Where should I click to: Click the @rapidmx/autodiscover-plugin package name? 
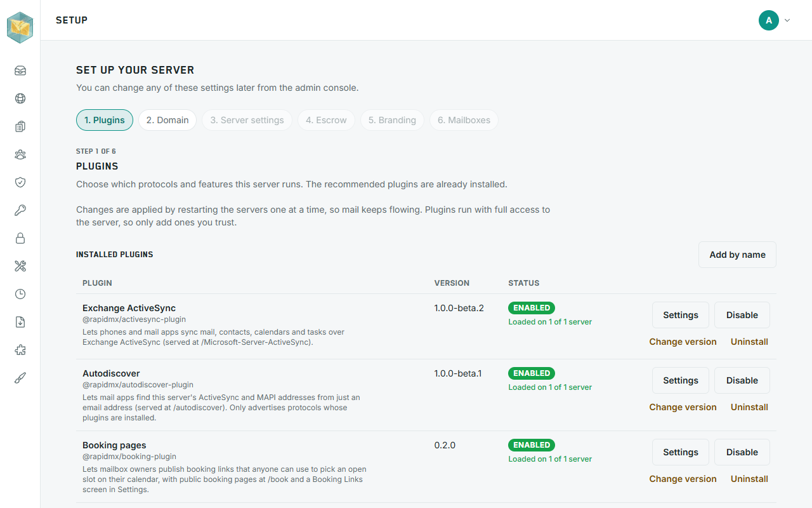[x=138, y=385]
